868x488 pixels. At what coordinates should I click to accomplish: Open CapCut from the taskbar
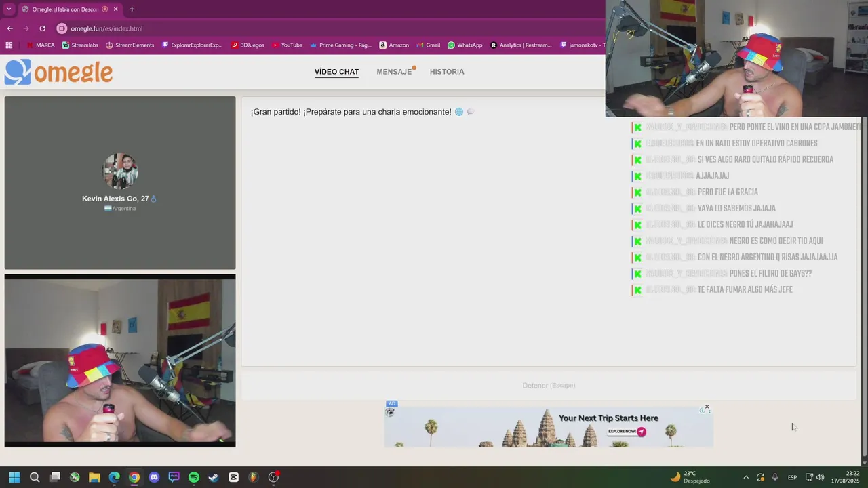234,477
